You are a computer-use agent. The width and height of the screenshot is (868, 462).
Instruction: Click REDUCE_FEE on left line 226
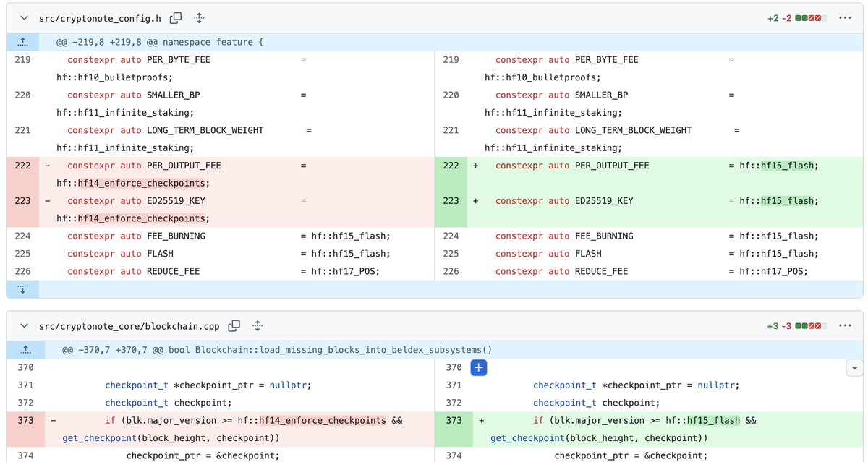pyautogui.click(x=172, y=271)
